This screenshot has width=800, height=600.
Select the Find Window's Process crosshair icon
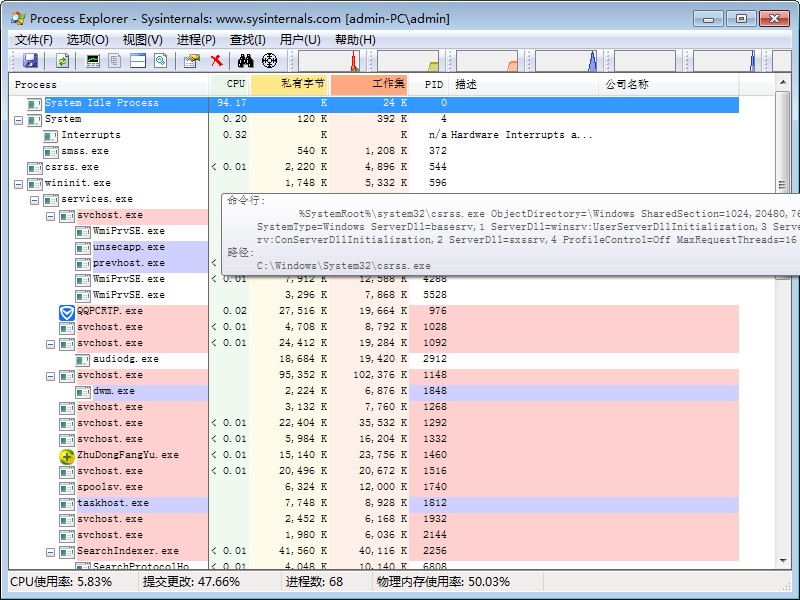pos(270,61)
